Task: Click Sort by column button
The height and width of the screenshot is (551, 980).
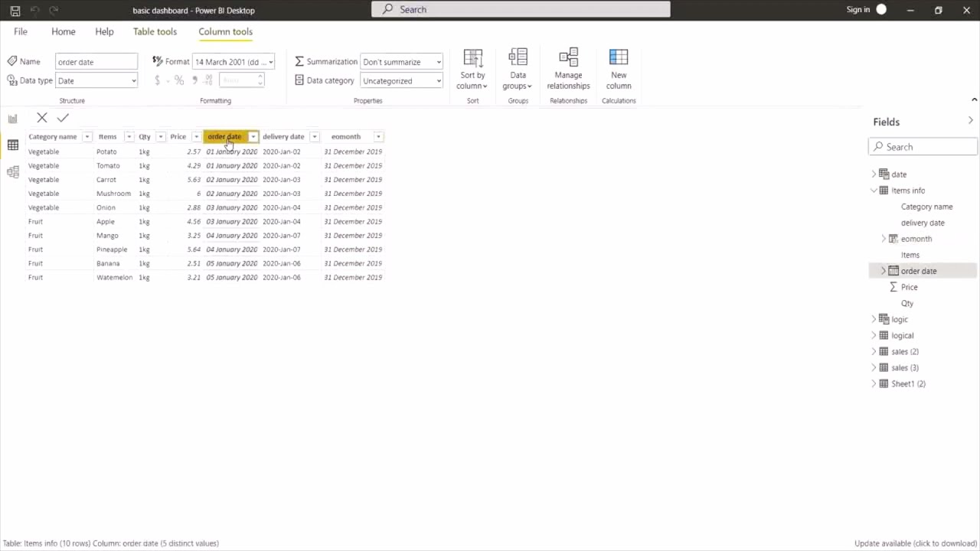Action: click(x=472, y=70)
